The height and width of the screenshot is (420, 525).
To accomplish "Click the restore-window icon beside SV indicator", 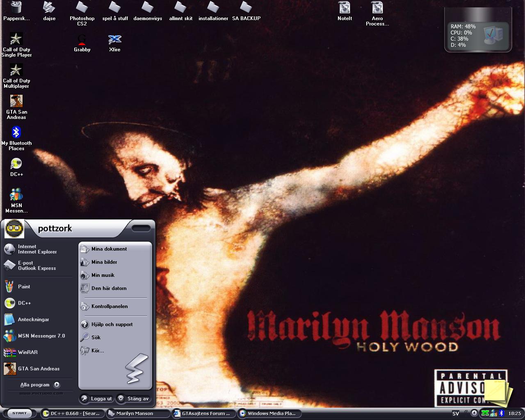I will pos(466,412).
